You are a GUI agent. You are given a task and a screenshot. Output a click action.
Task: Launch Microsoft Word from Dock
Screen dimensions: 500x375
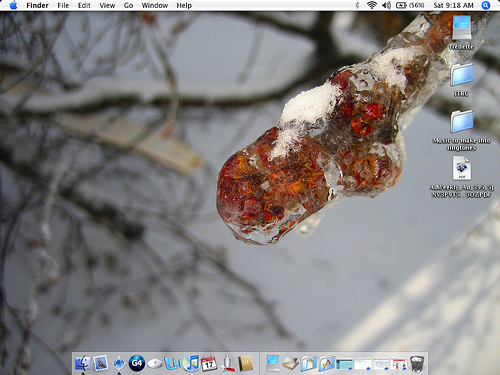coord(172,363)
